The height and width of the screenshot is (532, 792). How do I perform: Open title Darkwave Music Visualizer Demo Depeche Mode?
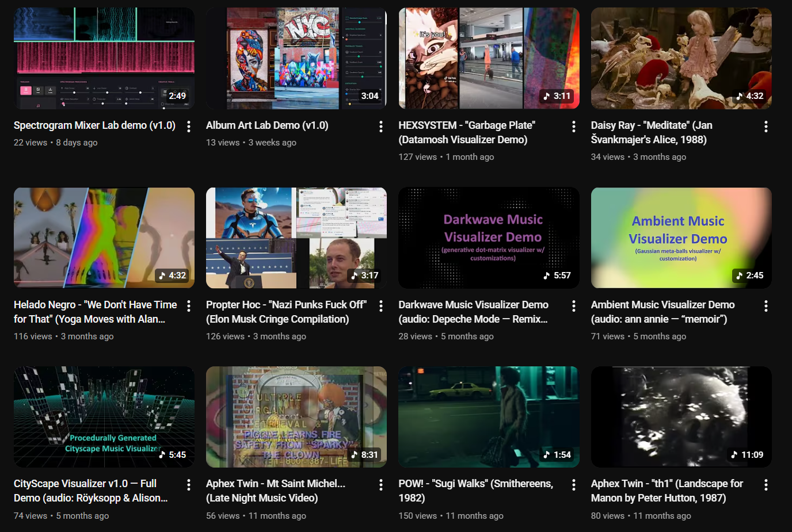tap(473, 312)
